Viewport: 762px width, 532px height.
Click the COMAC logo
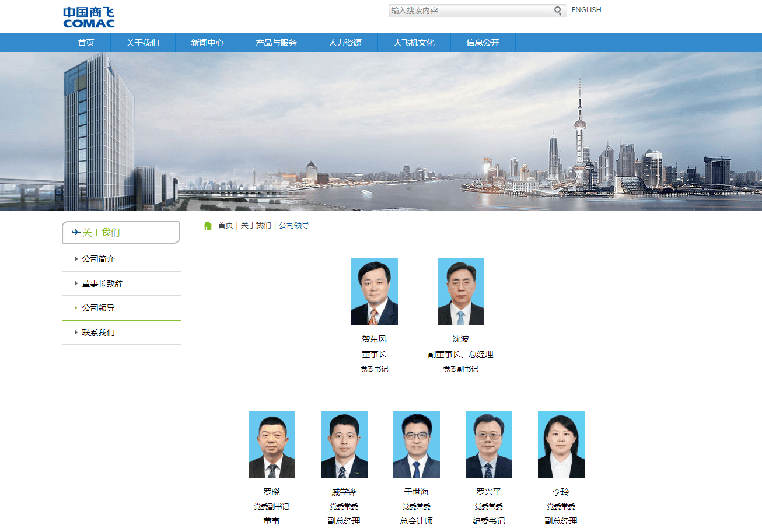pos(89,17)
